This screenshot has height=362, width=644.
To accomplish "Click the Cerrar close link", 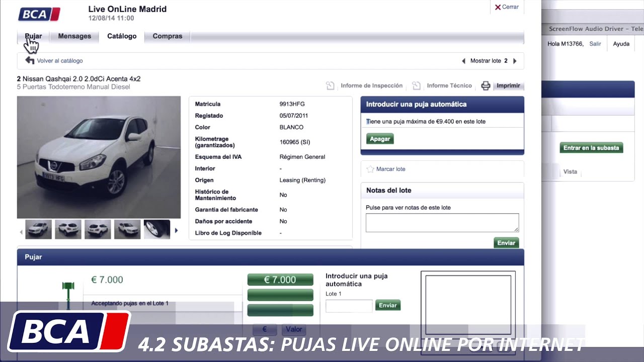I will [507, 7].
